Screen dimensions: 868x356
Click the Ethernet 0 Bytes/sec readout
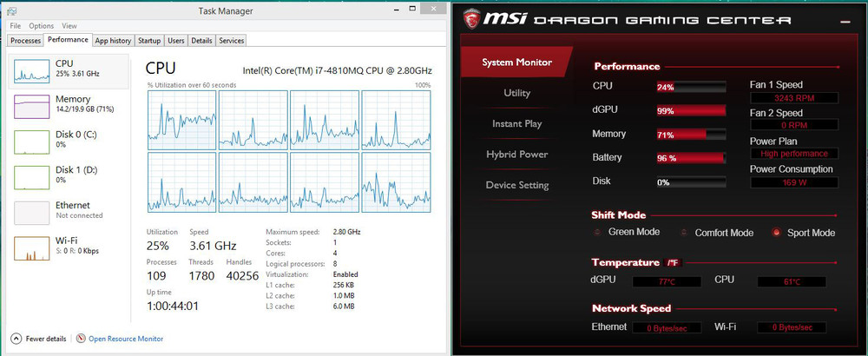667,328
